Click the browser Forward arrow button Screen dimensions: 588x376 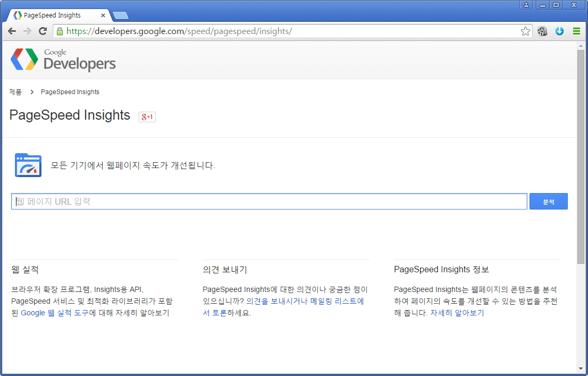point(27,31)
